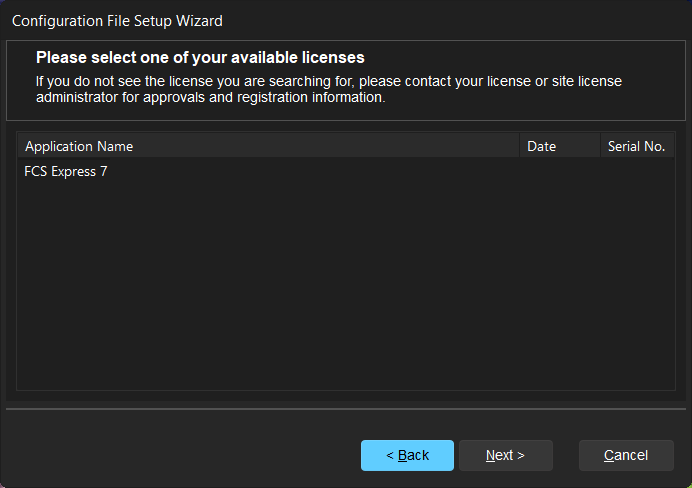Cancel the setup wizard
Image resolution: width=692 pixels, height=488 pixels.
point(626,455)
